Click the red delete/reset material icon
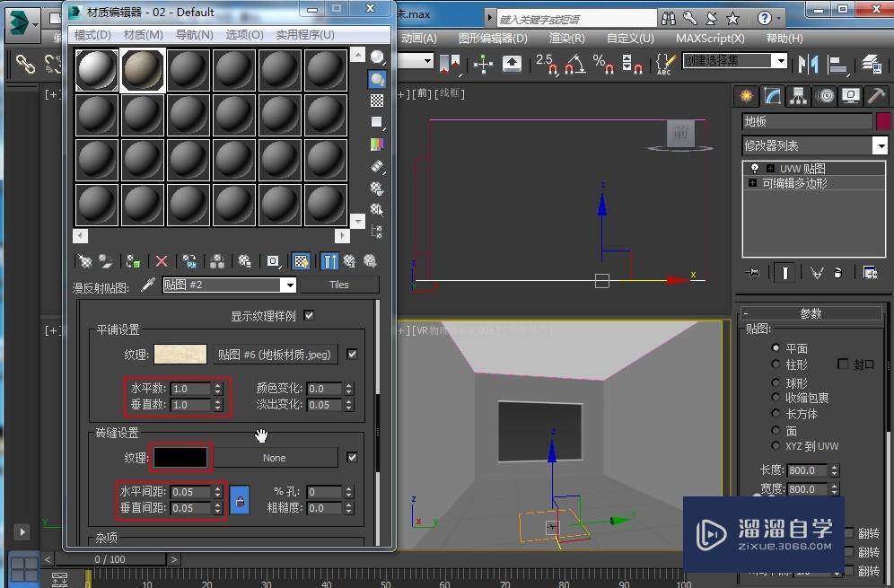 click(x=162, y=261)
